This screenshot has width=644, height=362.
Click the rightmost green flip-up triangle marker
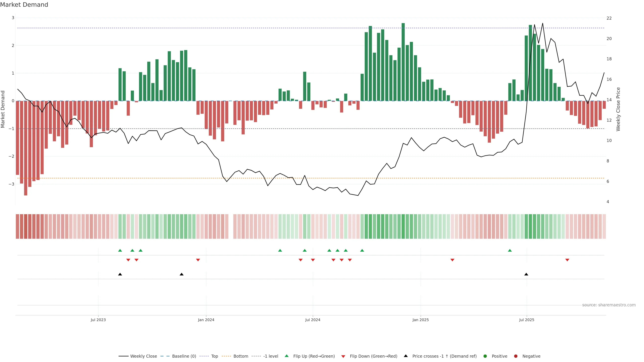click(510, 250)
